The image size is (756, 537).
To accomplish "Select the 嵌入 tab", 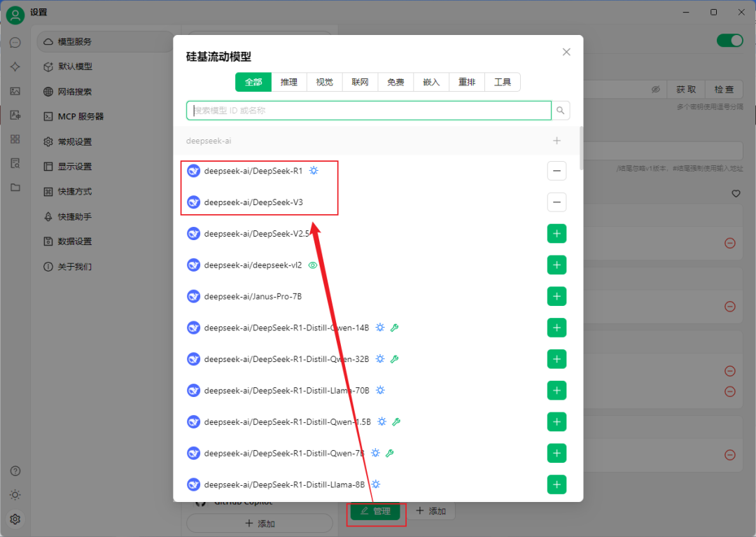I will point(431,82).
